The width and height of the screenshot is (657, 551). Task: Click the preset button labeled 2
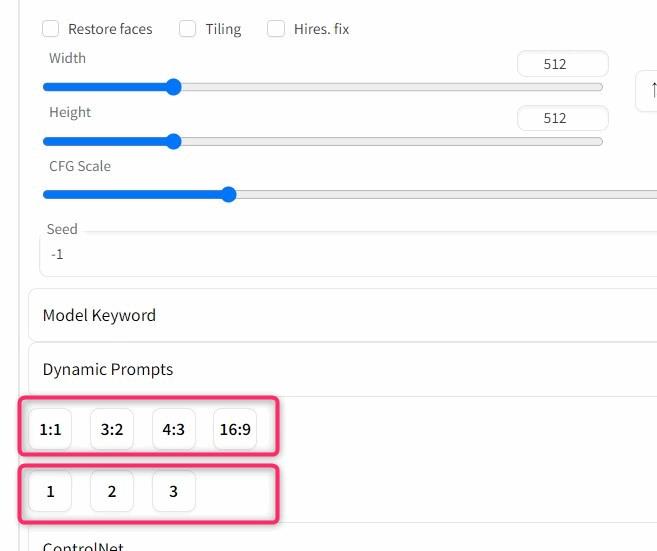[112, 491]
